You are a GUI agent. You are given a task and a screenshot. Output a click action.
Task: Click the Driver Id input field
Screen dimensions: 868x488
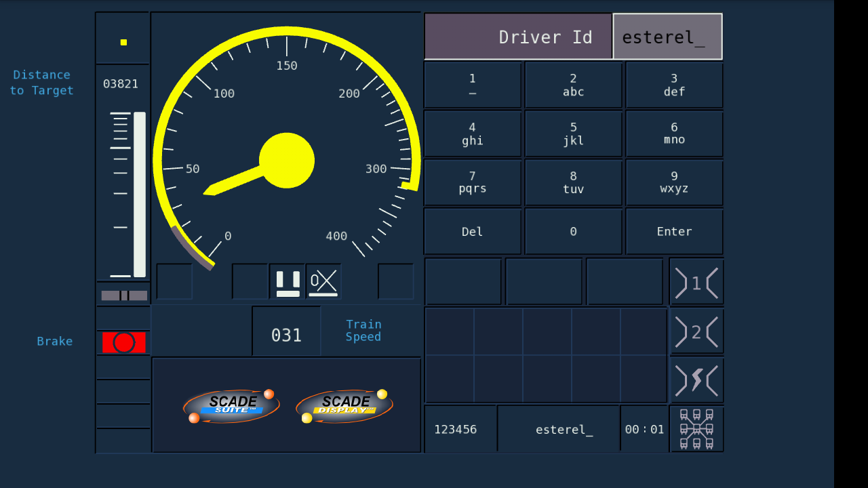667,37
